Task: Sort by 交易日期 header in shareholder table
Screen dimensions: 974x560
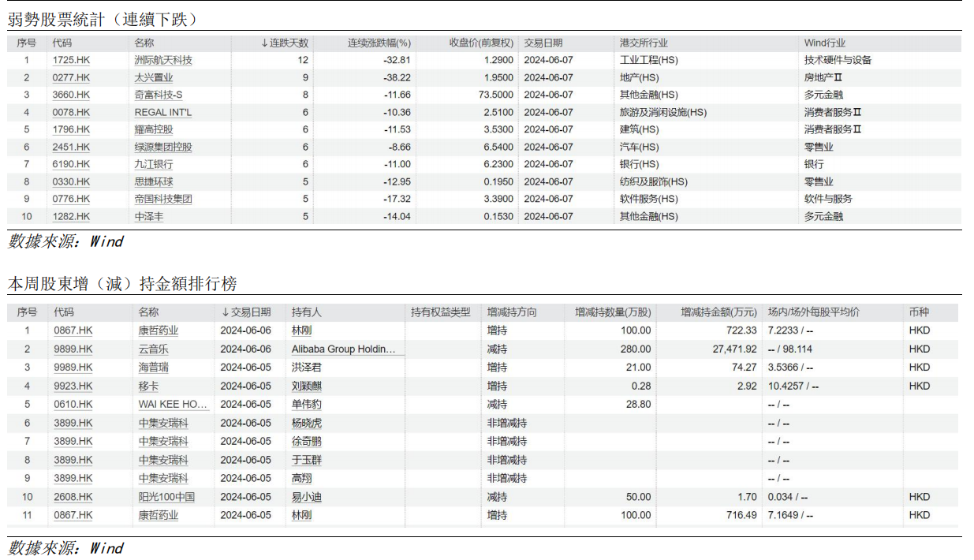Action: (x=246, y=312)
